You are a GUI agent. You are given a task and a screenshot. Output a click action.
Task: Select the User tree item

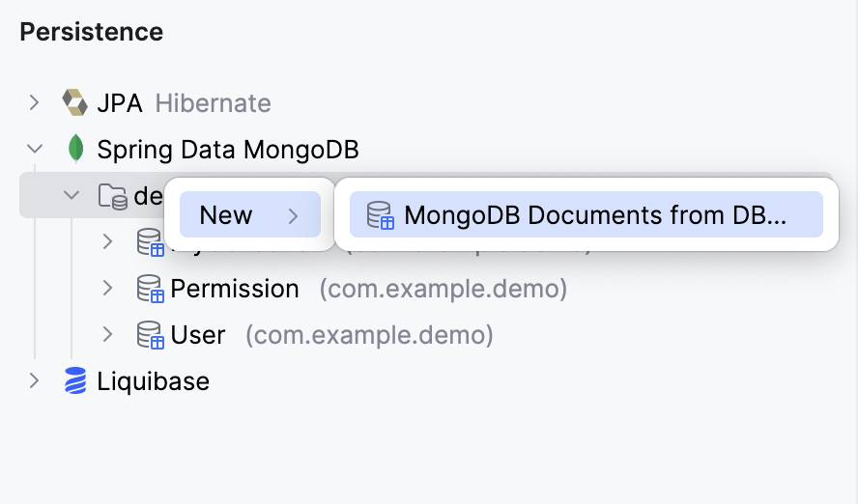pyautogui.click(x=198, y=335)
